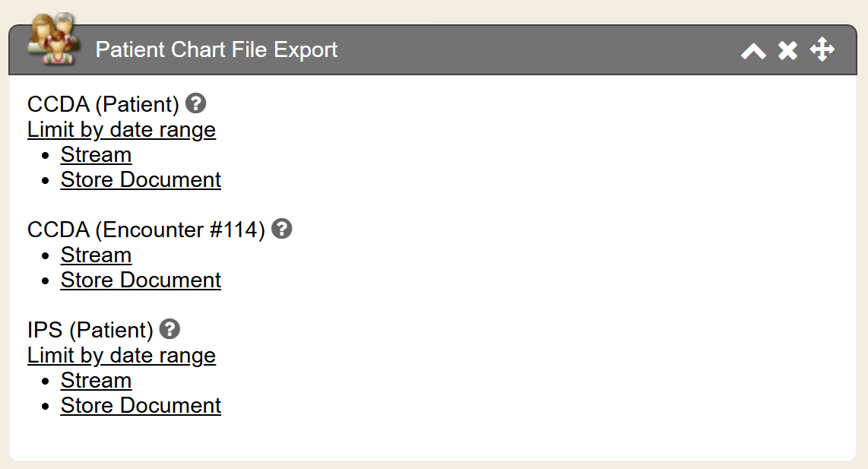The width and height of the screenshot is (868, 469).
Task: Click empty area of gray header bar
Action: coord(532,51)
